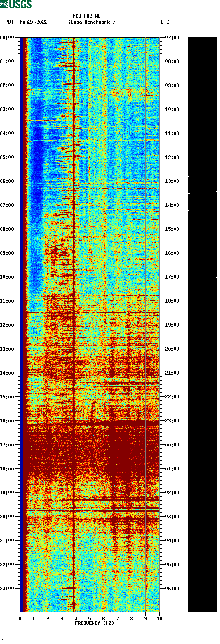Select the 'PDT' timezone header
This screenshot has width=220, height=644.
pyautogui.click(x=10, y=22)
